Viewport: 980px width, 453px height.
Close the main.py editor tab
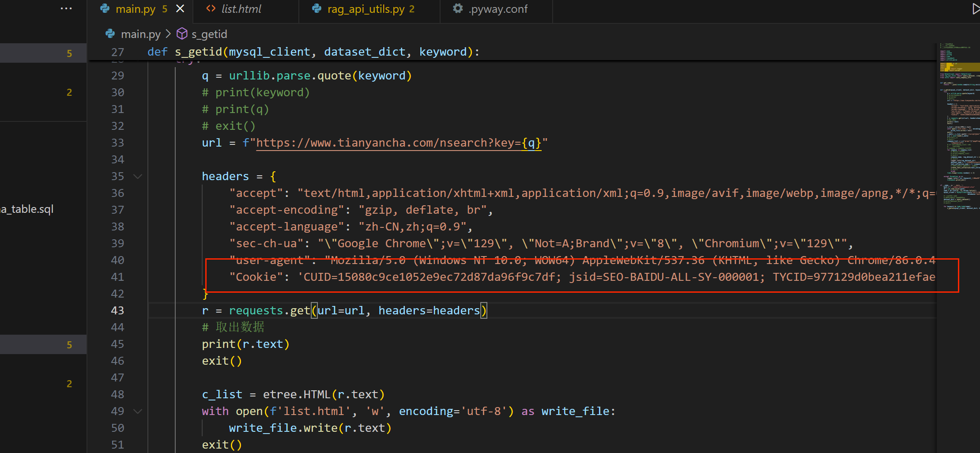(x=180, y=9)
